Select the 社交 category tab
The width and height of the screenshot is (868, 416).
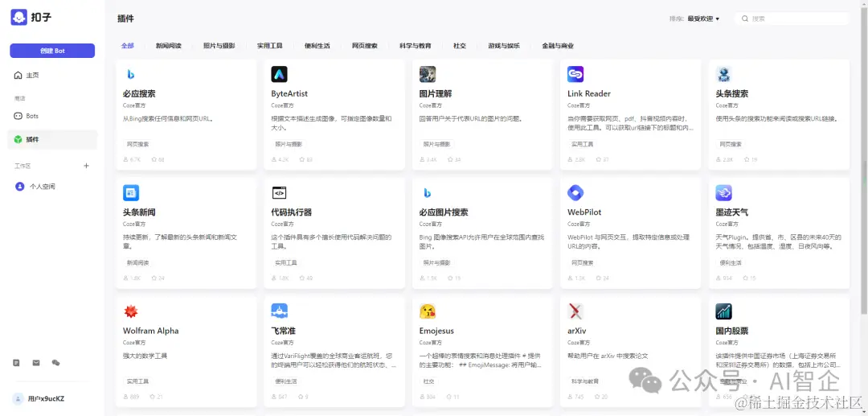coord(460,46)
